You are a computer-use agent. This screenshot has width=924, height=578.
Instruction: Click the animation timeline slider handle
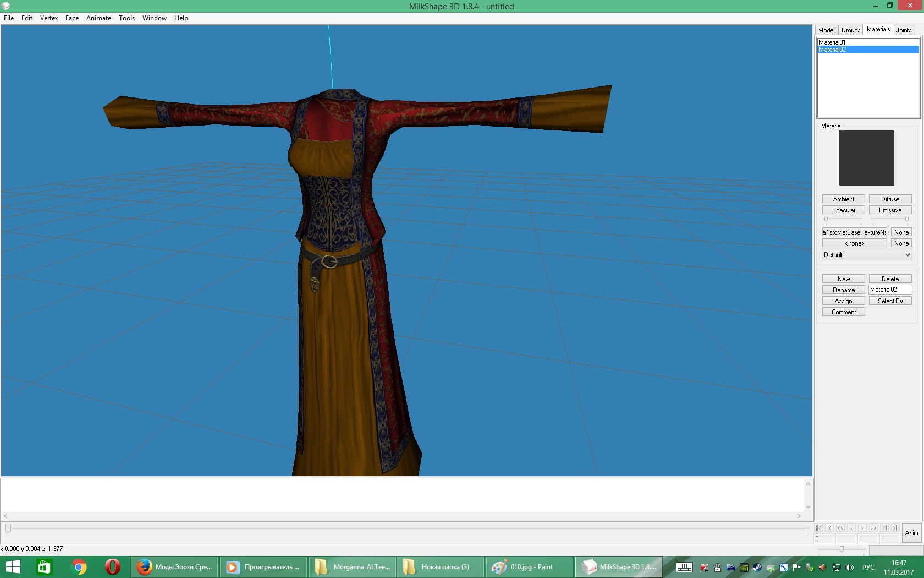[8, 528]
